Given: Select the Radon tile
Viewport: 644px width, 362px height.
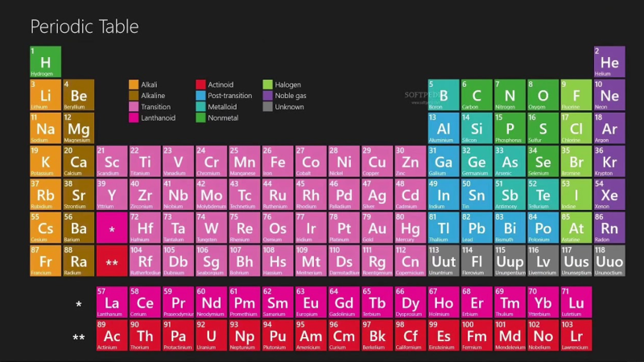Looking at the screenshot, I should (x=609, y=228).
